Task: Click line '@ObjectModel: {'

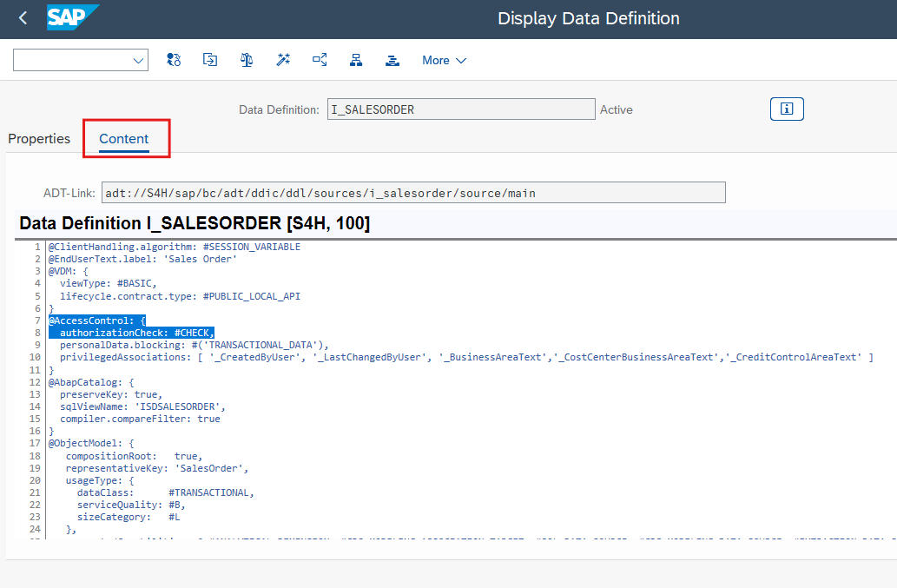Action: [x=91, y=443]
